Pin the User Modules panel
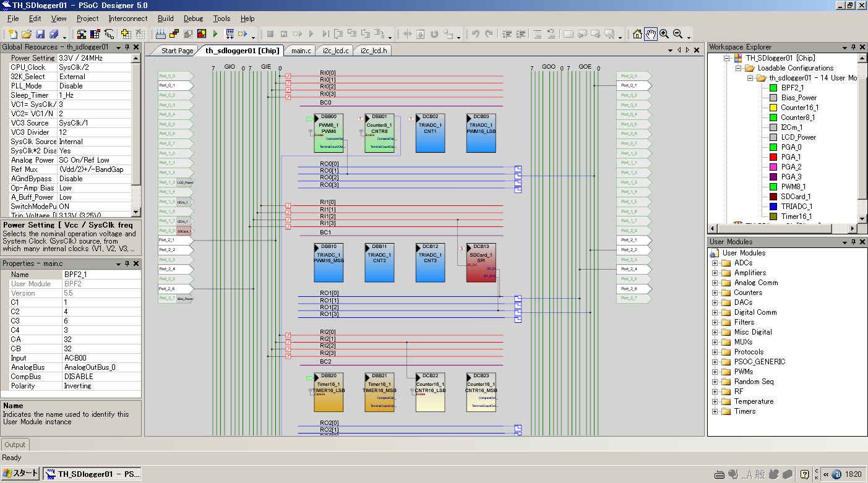Viewport: 868px width, 483px height. (x=853, y=242)
